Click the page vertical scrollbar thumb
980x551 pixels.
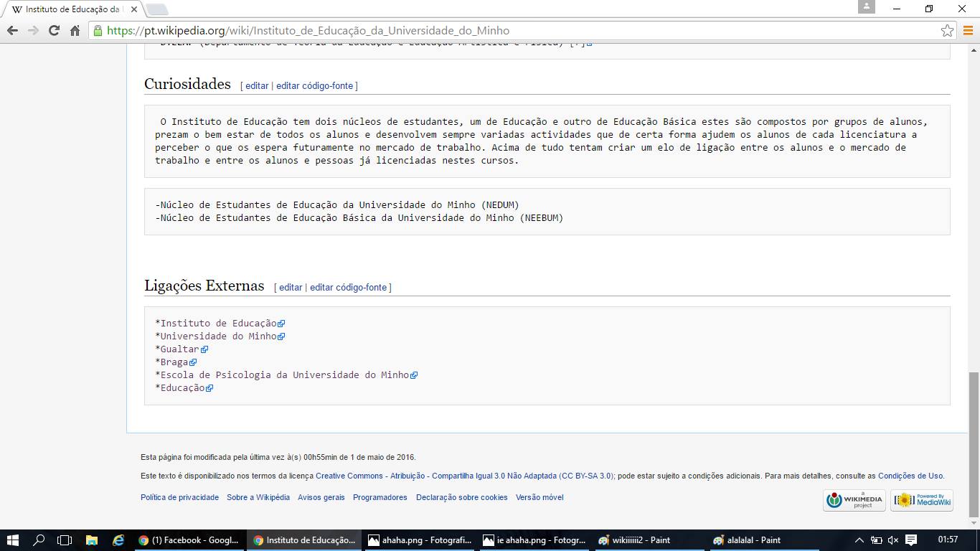(x=974, y=444)
